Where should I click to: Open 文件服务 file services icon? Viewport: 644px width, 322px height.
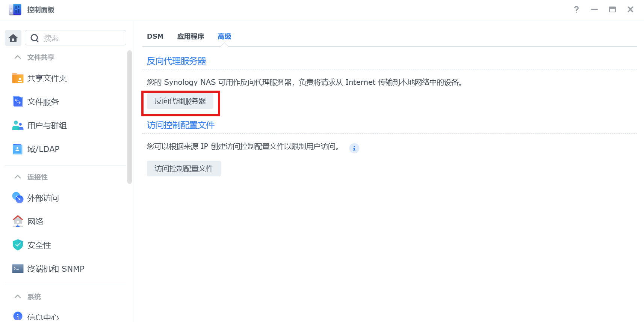point(18,102)
